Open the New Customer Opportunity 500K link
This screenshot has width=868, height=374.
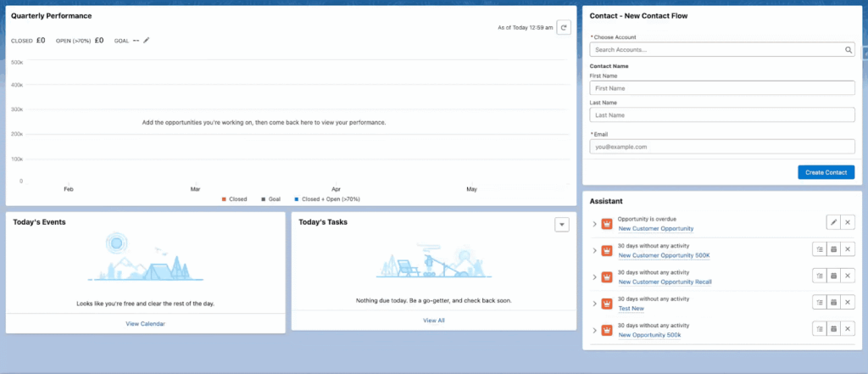point(664,255)
